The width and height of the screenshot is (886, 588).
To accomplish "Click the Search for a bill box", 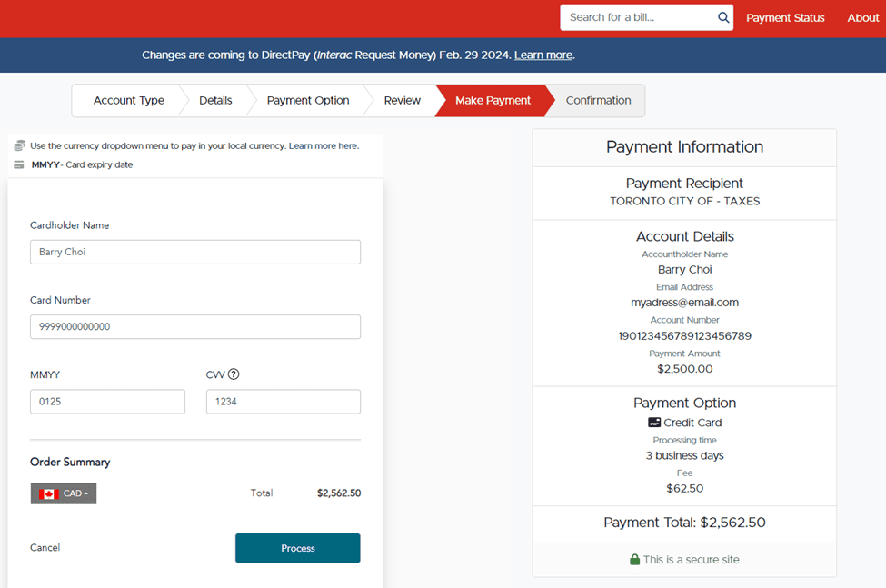I will (x=638, y=17).
